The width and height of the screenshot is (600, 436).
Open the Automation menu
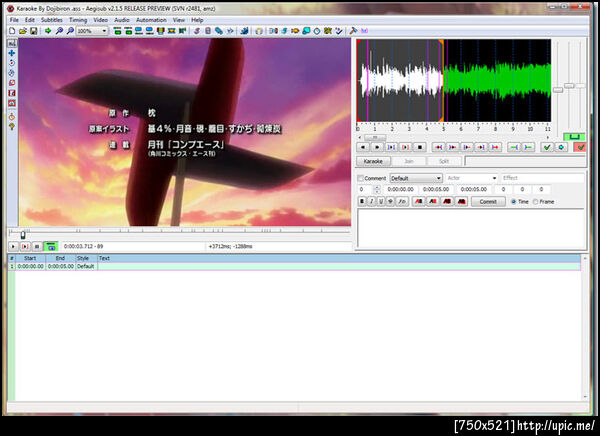pos(151,20)
